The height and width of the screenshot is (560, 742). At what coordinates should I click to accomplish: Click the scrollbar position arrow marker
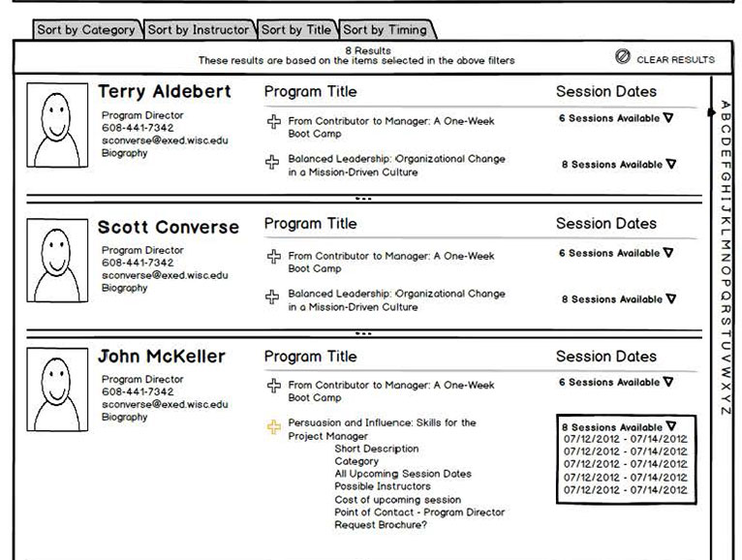click(x=712, y=112)
